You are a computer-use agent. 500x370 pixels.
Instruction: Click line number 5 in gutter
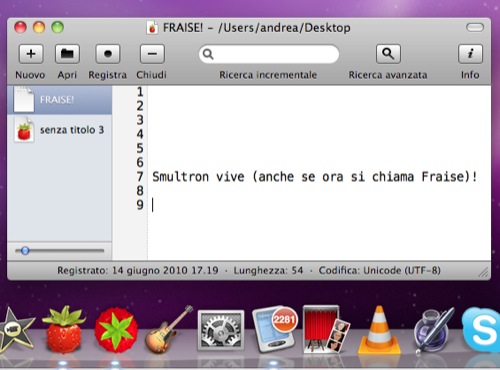pyautogui.click(x=140, y=148)
